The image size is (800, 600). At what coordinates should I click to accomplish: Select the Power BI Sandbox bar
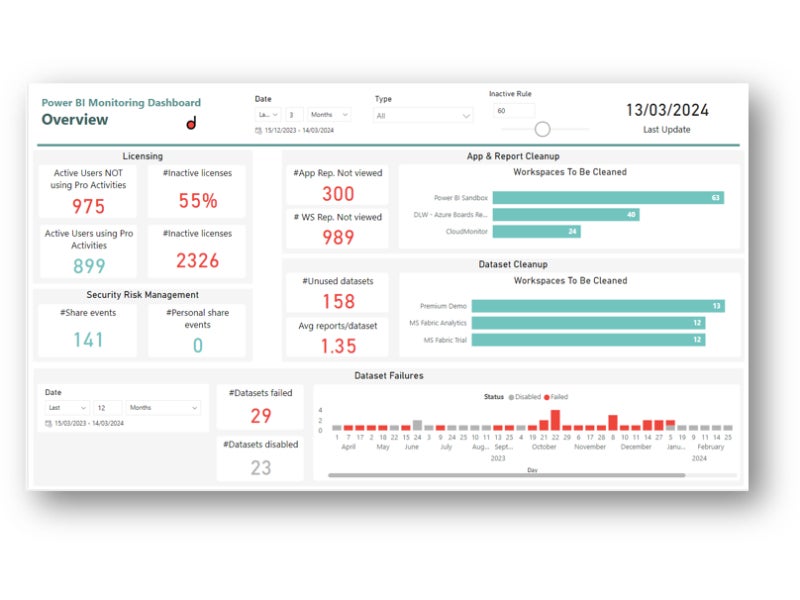[608, 198]
